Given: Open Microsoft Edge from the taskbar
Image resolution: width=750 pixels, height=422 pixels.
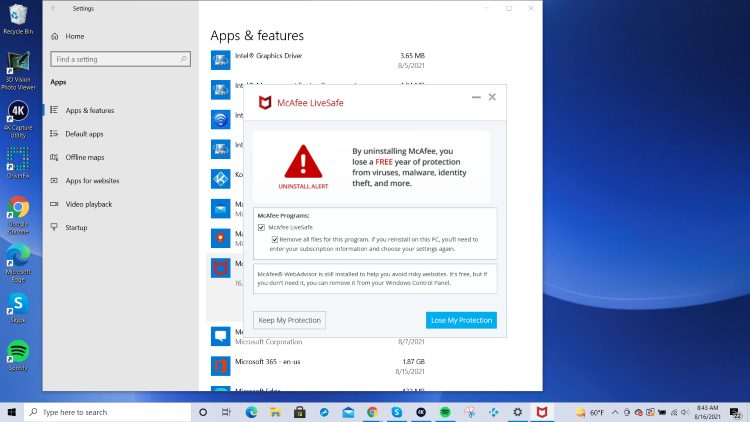Looking at the screenshot, I should [251, 412].
